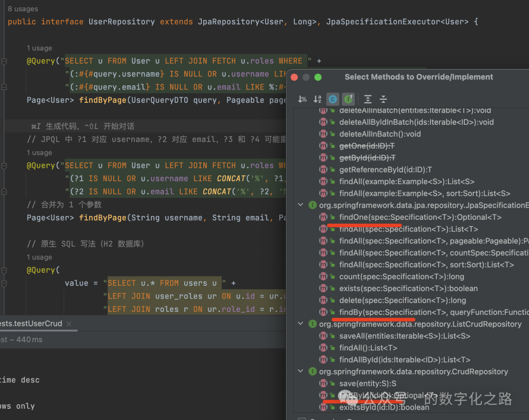Select findAll():List<T> method

(x=368, y=348)
